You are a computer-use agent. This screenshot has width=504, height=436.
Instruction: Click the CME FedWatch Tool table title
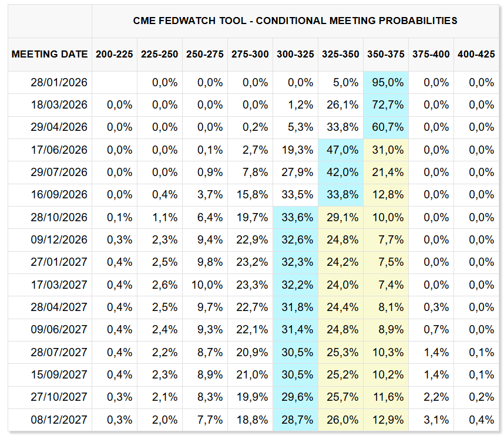(x=295, y=21)
